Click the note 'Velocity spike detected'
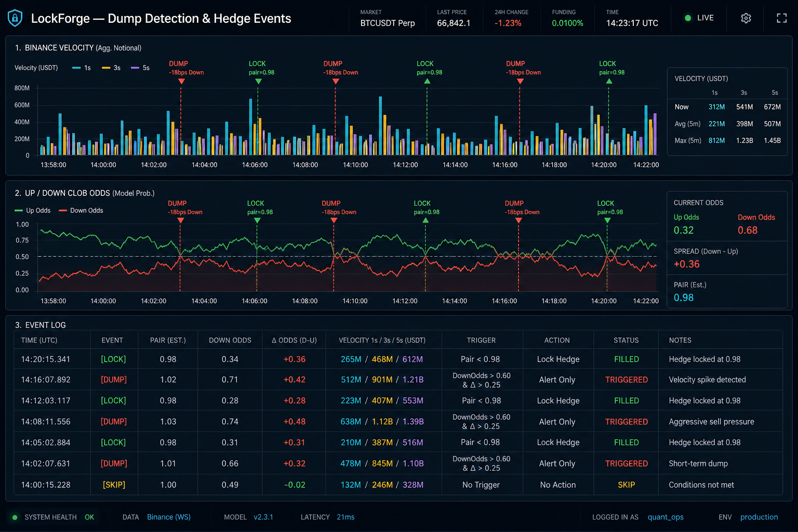798x532 pixels. 707,380
